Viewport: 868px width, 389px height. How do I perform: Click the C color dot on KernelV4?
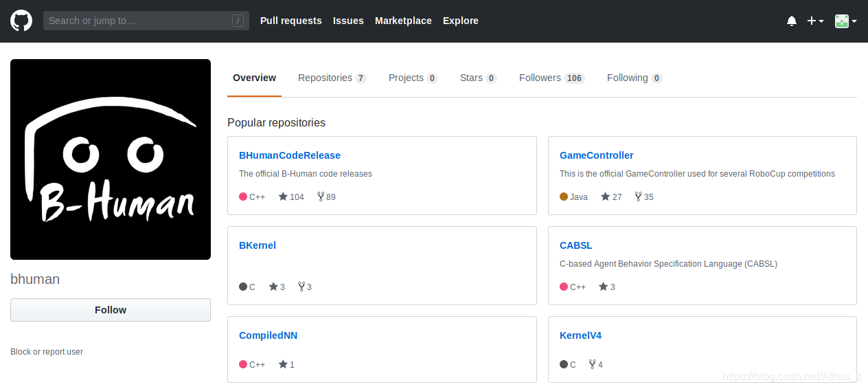564,364
